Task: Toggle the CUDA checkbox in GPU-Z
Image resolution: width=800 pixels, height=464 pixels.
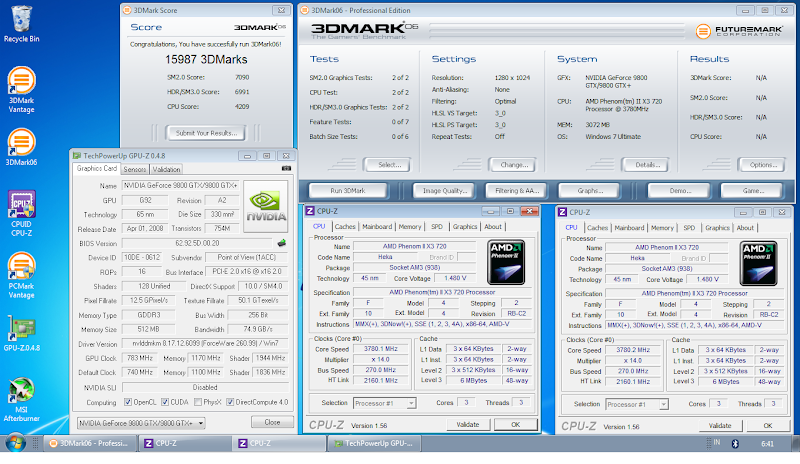Action: (165, 402)
